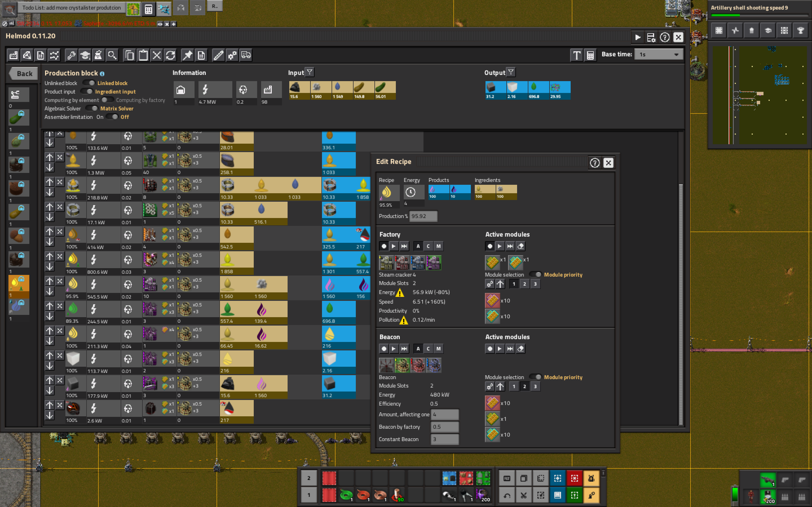Click the wrench preferences icon in the Helmod toolbar

pyautogui.click(x=71, y=55)
